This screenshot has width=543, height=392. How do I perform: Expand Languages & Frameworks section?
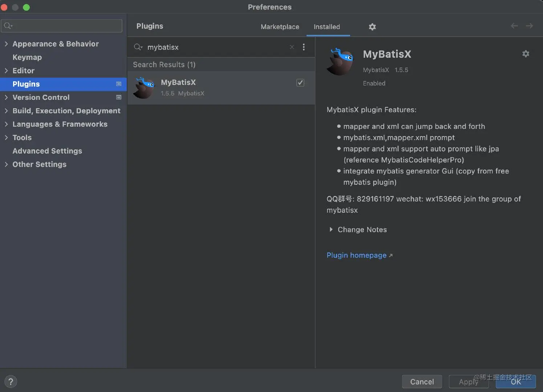(6, 124)
